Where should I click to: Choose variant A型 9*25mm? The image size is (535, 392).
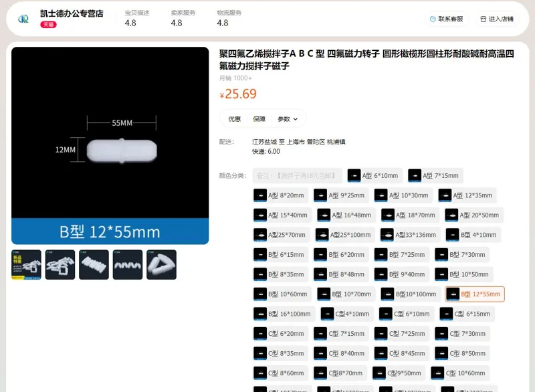(341, 195)
